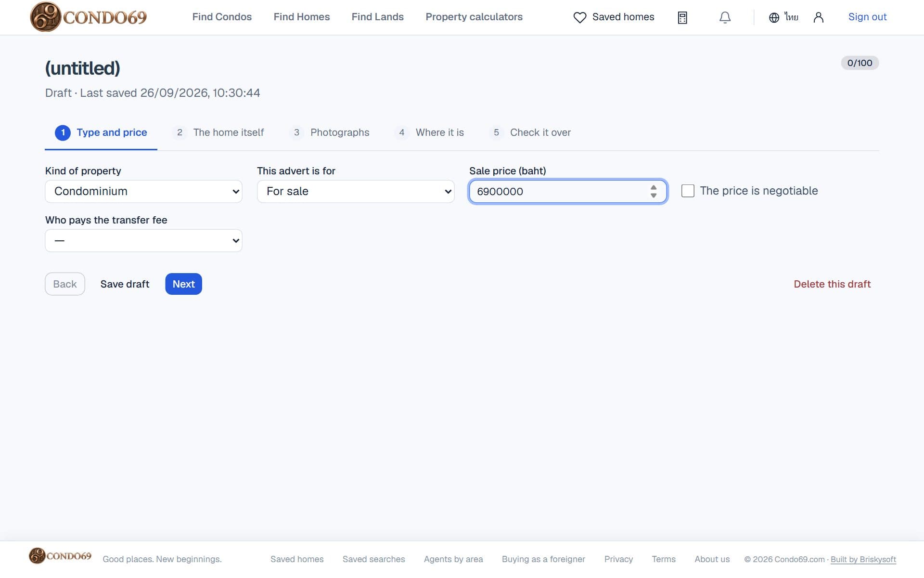Open Find Condos menu
Image resolution: width=924 pixels, height=578 pixels.
pos(222,17)
